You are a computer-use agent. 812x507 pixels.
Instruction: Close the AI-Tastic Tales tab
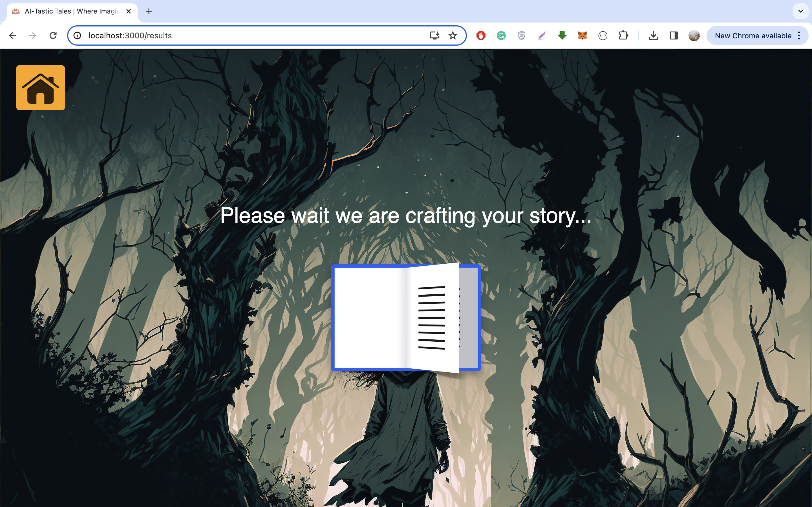tap(129, 11)
